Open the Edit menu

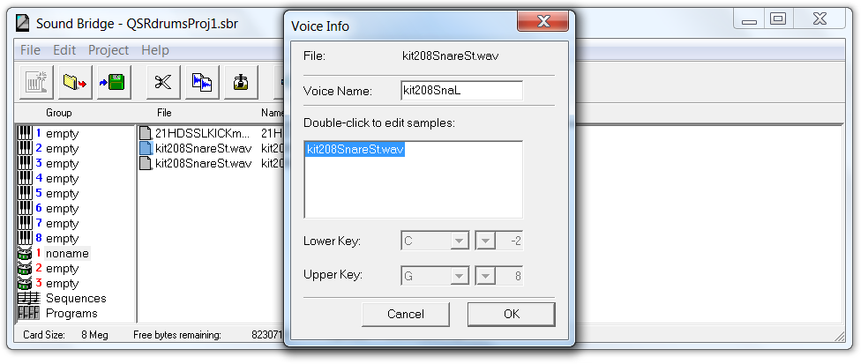(64, 50)
